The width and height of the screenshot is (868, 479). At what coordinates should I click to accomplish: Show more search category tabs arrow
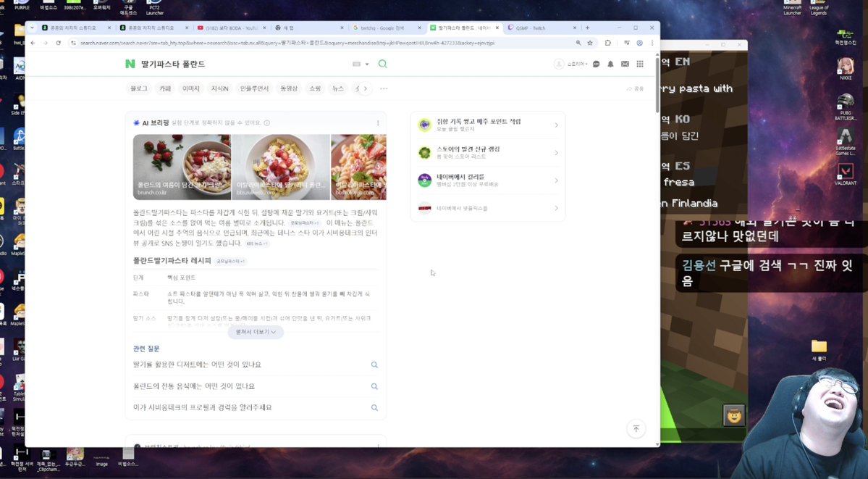click(366, 88)
